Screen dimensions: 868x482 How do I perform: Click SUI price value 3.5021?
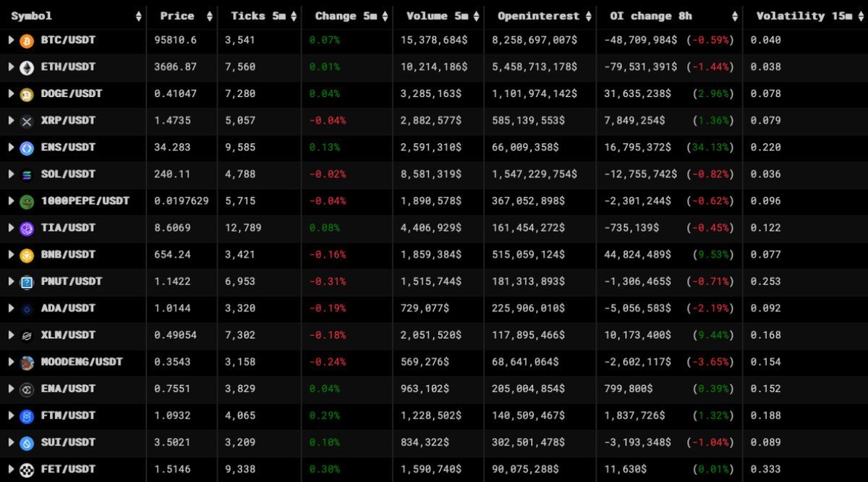coord(172,441)
